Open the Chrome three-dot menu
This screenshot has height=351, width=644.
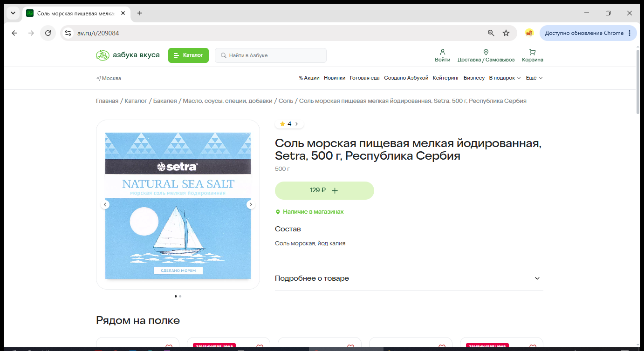coord(630,33)
